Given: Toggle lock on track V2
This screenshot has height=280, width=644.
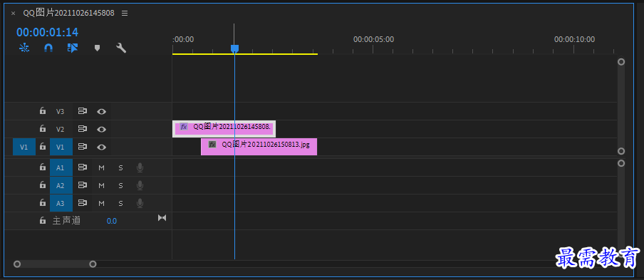Looking at the screenshot, I should click(42, 129).
